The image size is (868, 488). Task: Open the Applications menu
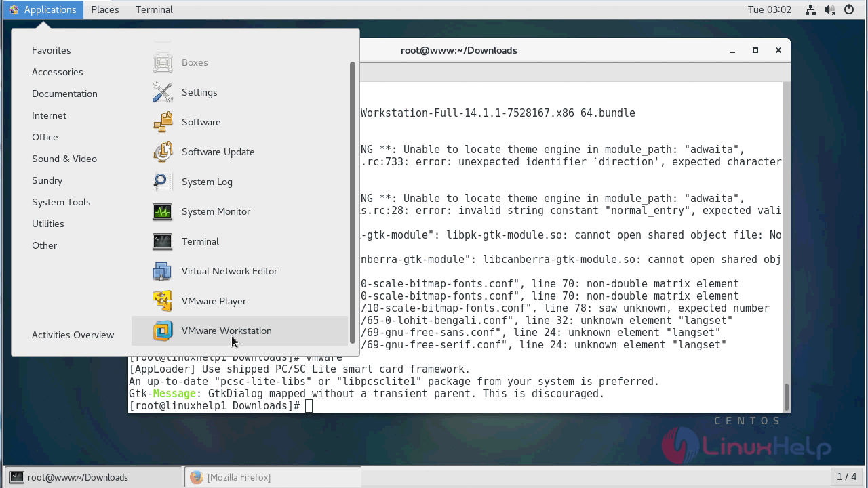click(42, 9)
